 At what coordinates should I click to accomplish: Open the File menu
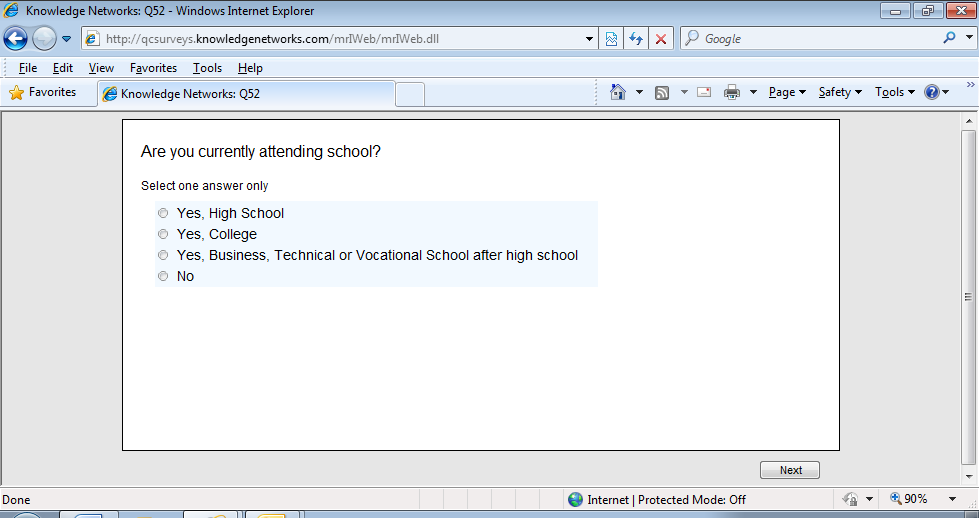pos(28,68)
